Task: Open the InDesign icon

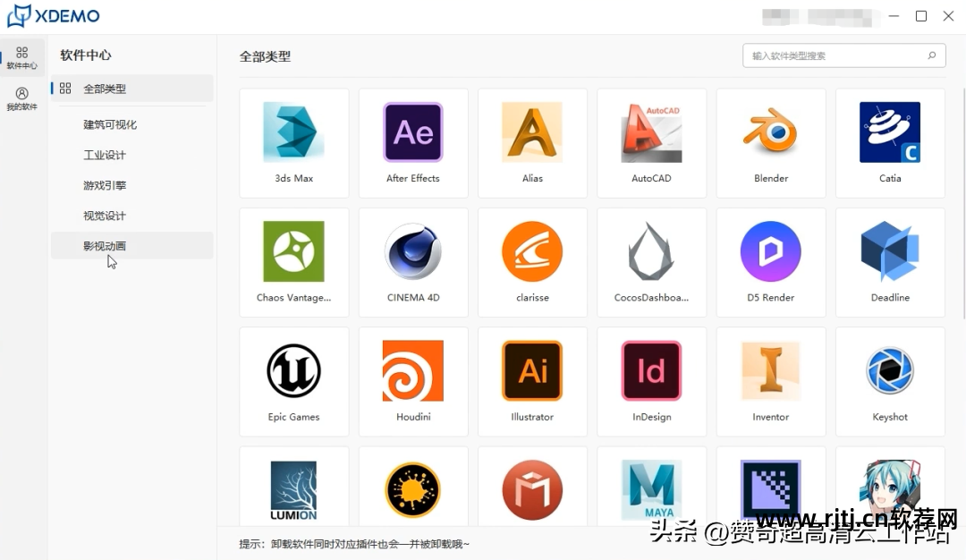Action: (x=651, y=371)
